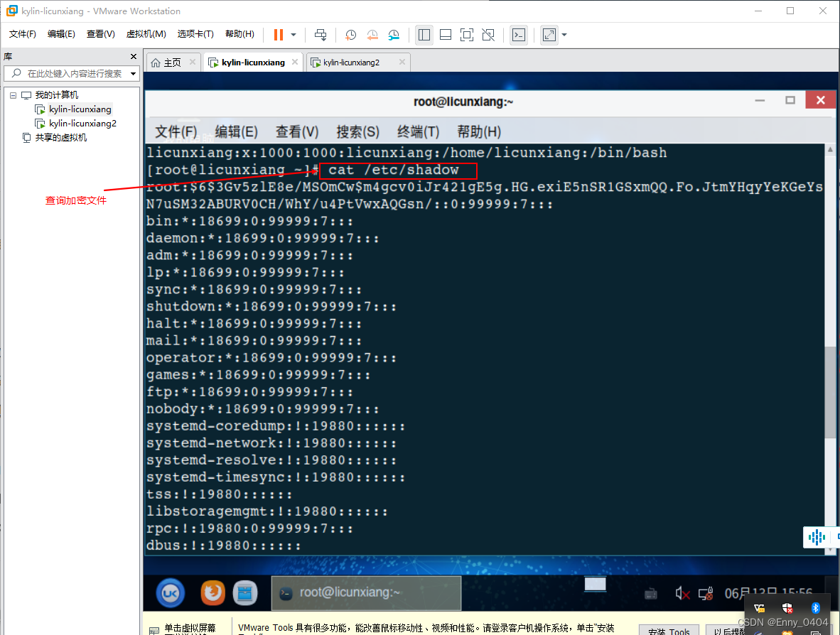Image resolution: width=840 pixels, height=635 pixels.
Task: Expand the library search filter dropdown arrow
Action: (134, 73)
